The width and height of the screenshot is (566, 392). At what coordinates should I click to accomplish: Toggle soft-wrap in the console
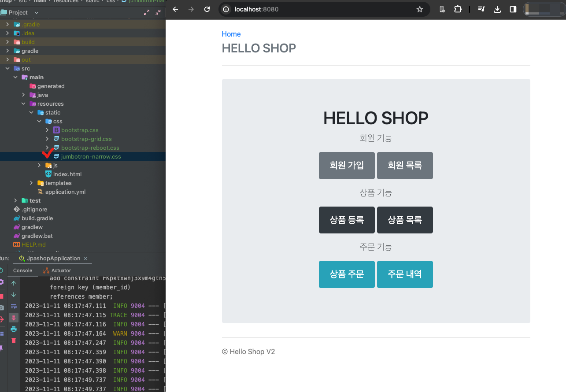tap(14, 306)
